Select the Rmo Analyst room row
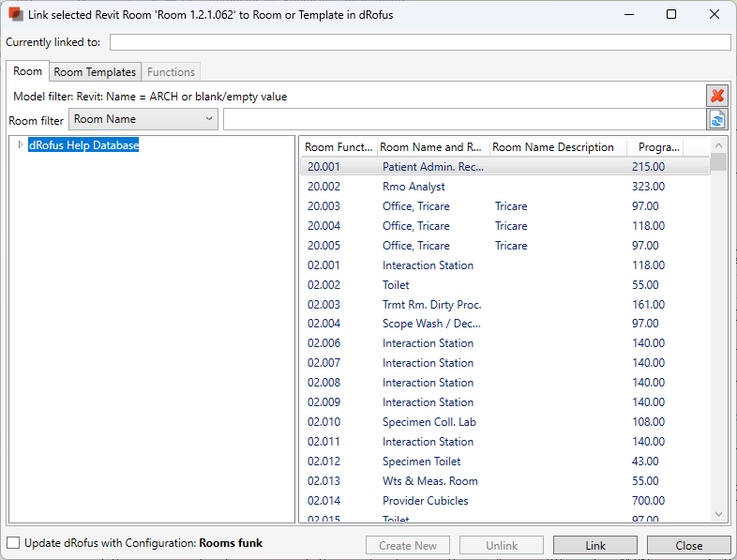 tap(414, 187)
